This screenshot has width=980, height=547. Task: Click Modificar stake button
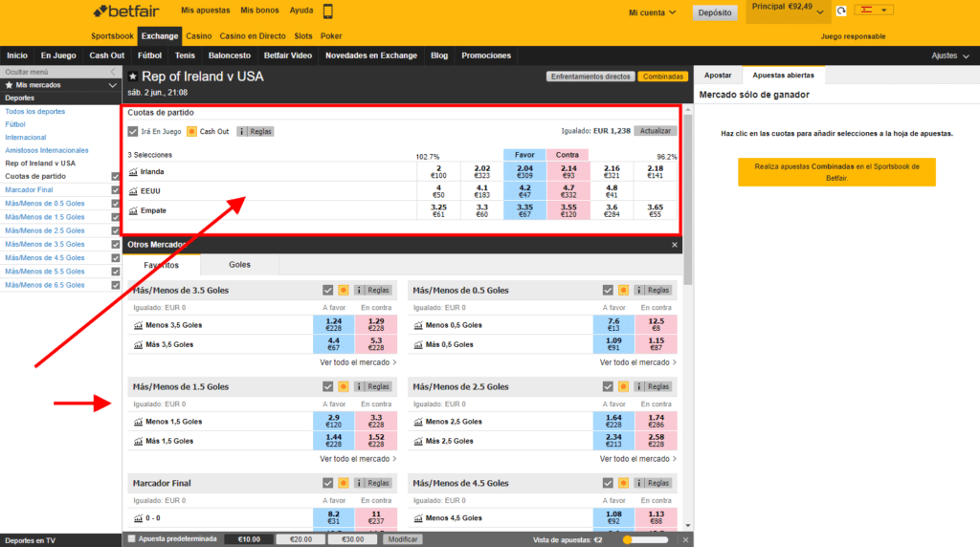pyautogui.click(x=403, y=539)
